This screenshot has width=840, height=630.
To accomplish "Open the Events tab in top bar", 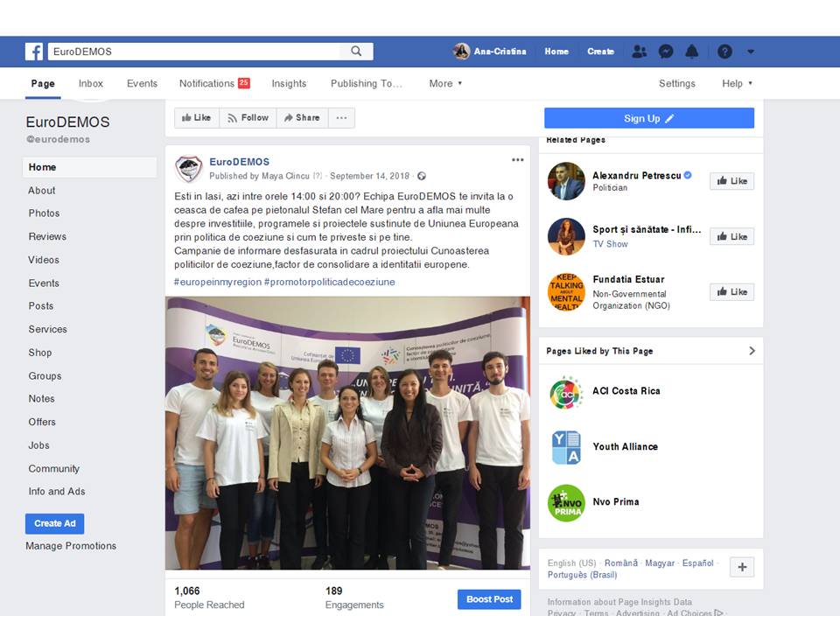I will pyautogui.click(x=142, y=84).
